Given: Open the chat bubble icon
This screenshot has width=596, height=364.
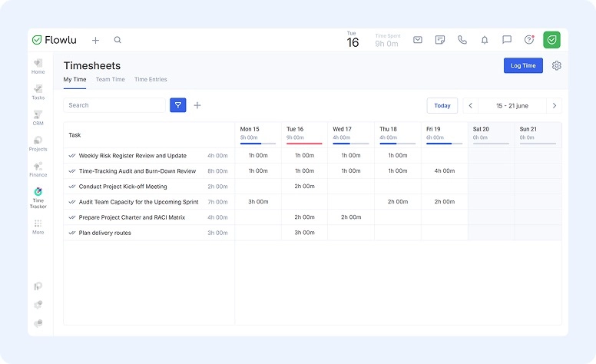Looking at the screenshot, I should (x=507, y=39).
